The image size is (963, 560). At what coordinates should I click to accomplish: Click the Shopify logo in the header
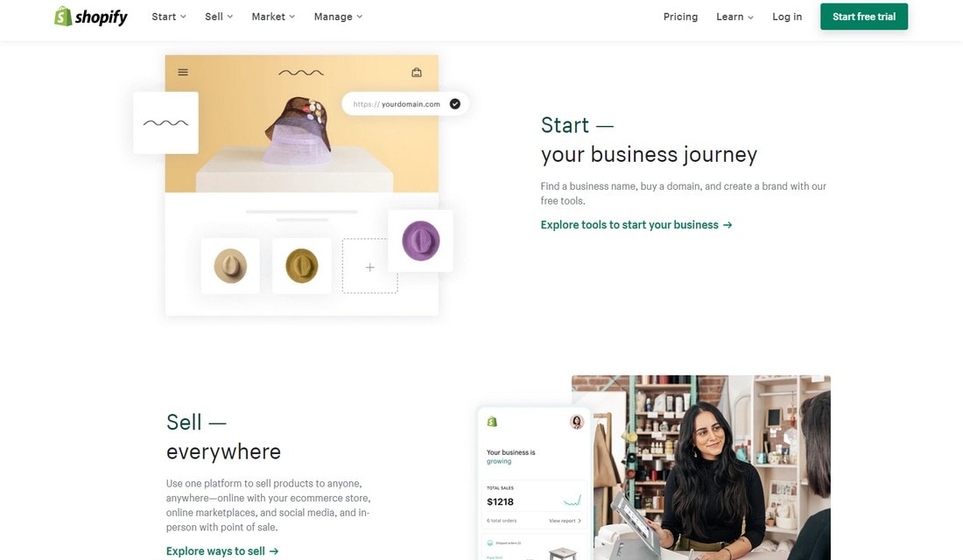coord(91,17)
